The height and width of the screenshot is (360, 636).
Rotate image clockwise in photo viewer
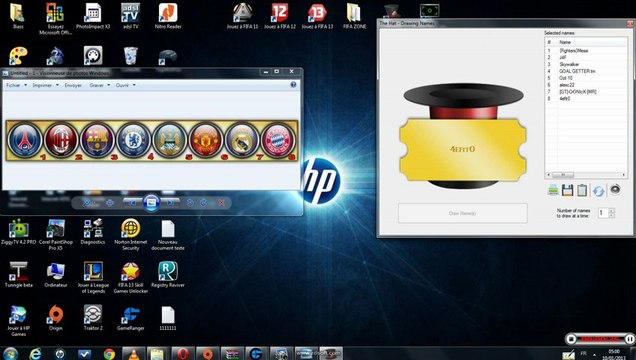point(204,203)
